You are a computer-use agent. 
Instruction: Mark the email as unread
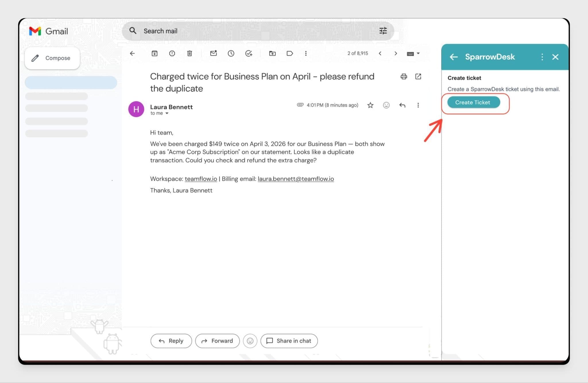tap(213, 53)
